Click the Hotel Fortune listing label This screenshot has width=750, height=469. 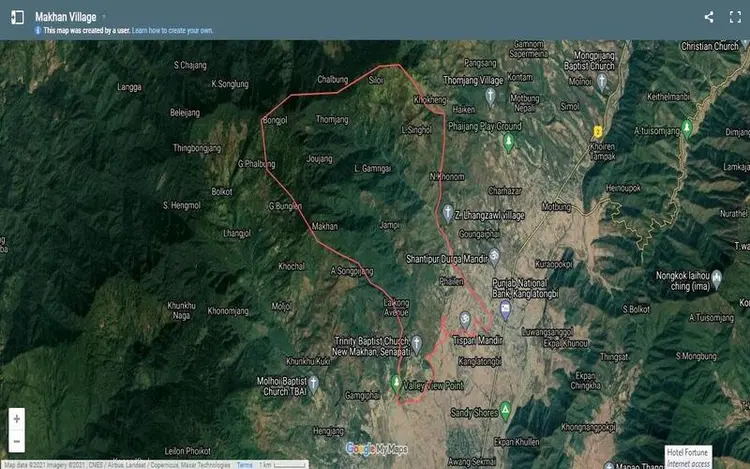point(688,452)
